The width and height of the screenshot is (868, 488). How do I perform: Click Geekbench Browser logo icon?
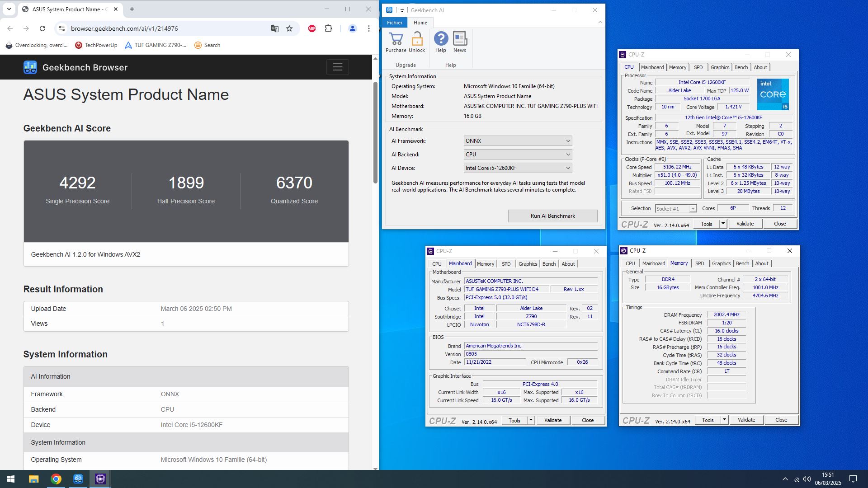tap(30, 67)
